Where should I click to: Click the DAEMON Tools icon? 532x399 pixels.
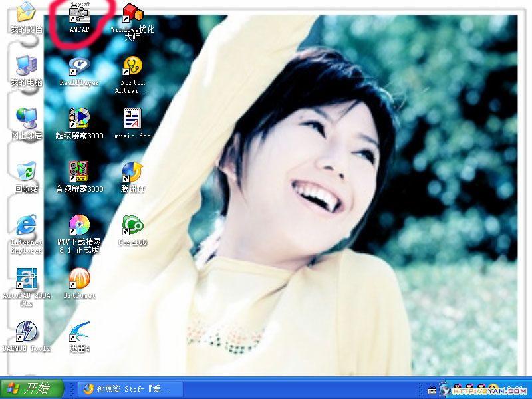pos(26,331)
